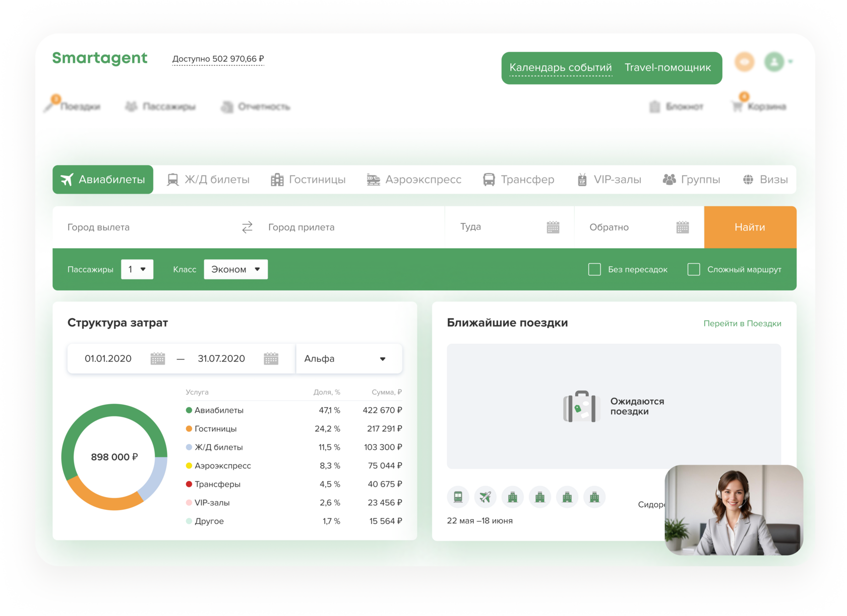
Task: Open the Блокнот menu item
Action: coord(677,106)
